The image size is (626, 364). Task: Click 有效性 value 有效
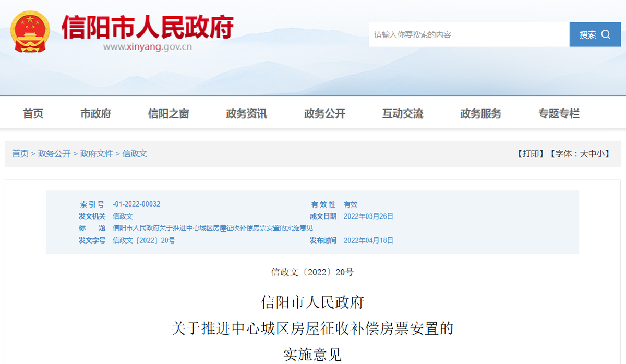coord(351,204)
